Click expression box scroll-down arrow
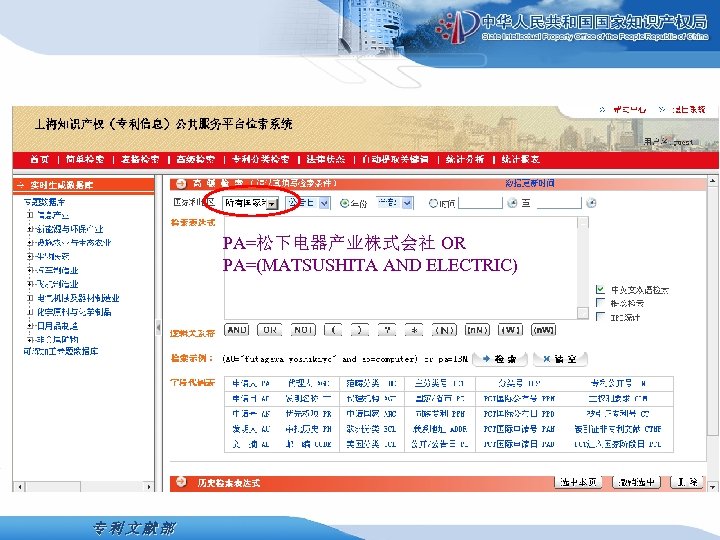 tap(583, 313)
